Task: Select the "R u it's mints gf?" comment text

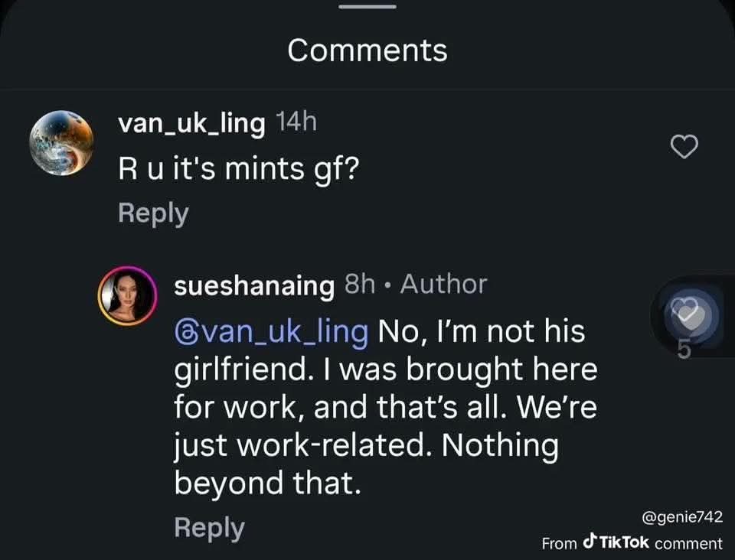Action: pyautogui.click(x=239, y=169)
